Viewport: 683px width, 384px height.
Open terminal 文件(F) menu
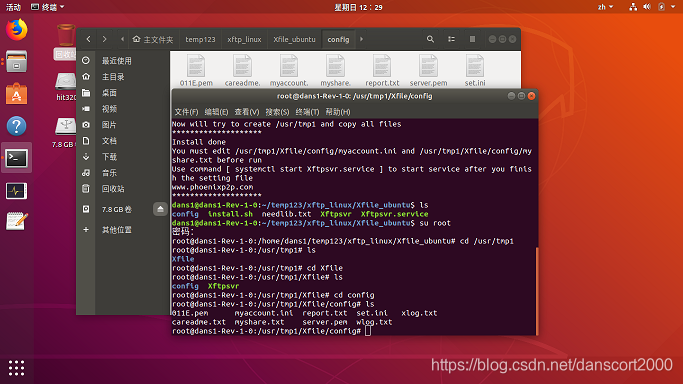pyautogui.click(x=186, y=112)
